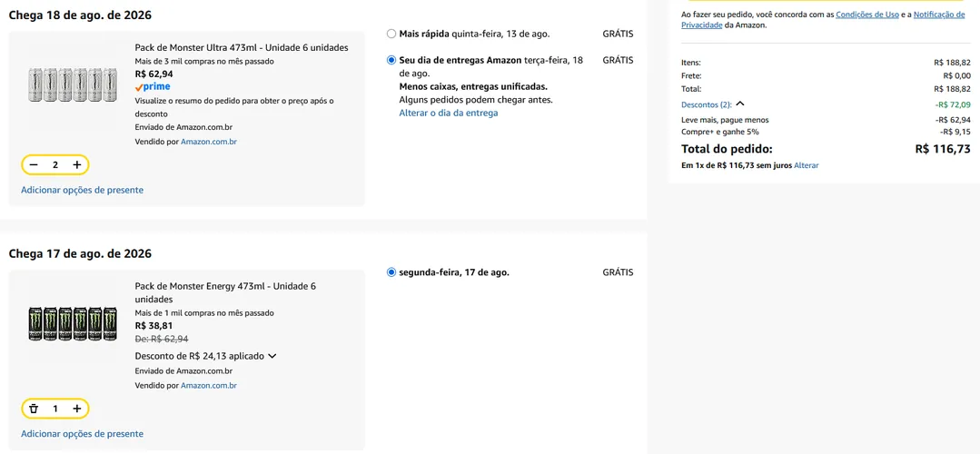This screenshot has width=980, height=454.
Task: Click the Leve mais, pague menos discount row
Action: click(x=826, y=120)
